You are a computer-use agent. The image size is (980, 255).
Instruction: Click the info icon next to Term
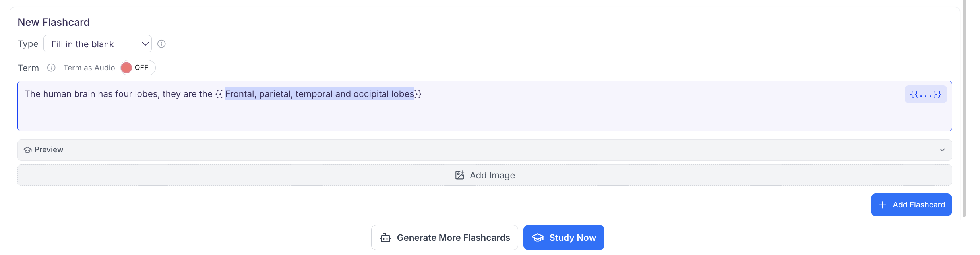click(51, 68)
